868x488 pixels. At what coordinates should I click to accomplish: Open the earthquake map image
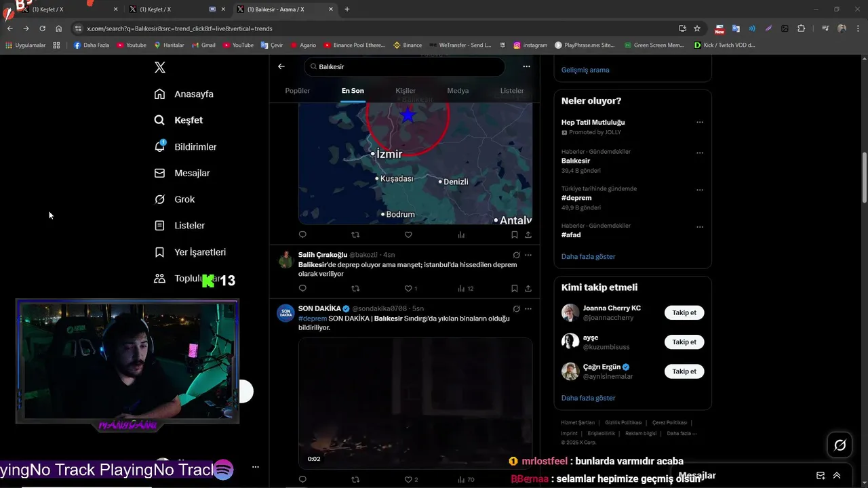[x=415, y=163]
